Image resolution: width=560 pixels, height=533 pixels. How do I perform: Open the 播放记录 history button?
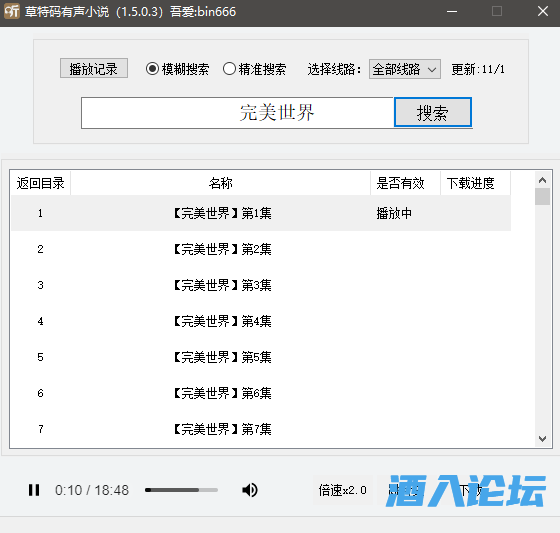click(x=94, y=69)
